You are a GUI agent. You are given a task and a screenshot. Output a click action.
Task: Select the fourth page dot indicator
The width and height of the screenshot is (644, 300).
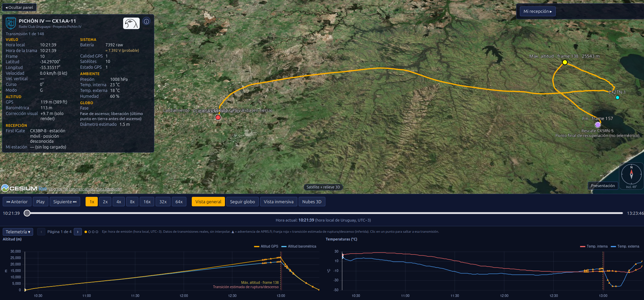97,232
